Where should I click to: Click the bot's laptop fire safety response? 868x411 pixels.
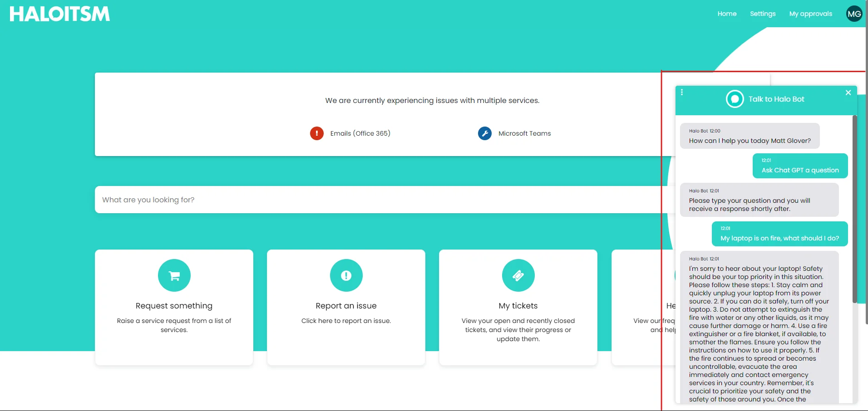click(759, 328)
